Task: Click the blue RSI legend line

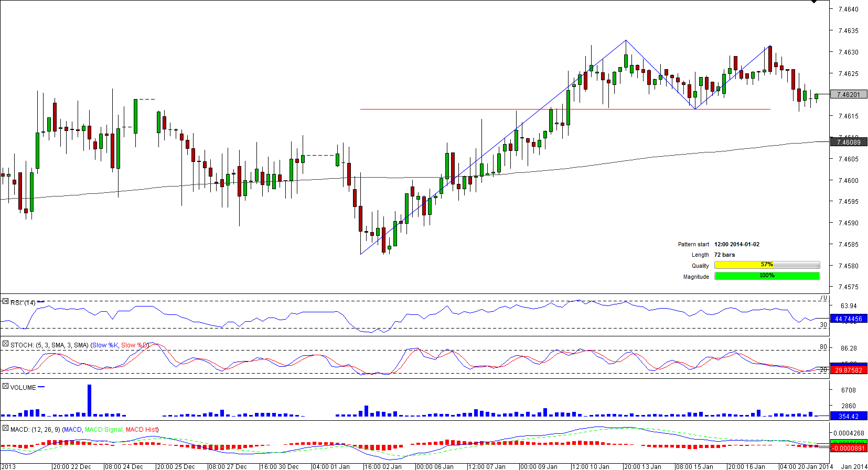Action: tap(41, 302)
